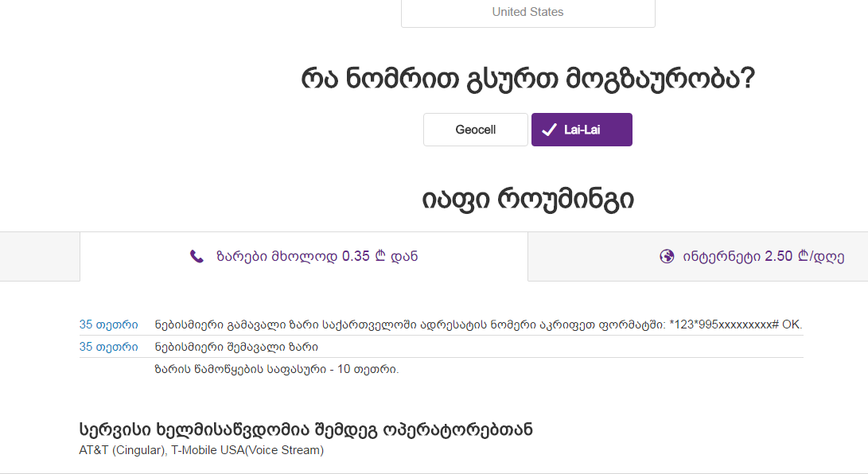Click the 35 თეთრი link for incoming calls

108,347
